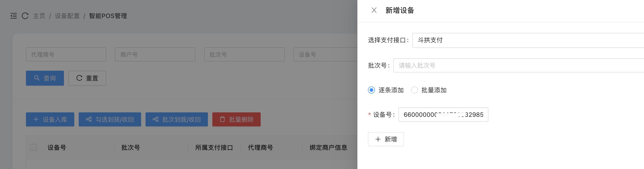Select 逐条添加 radio option
Image resolution: width=644 pixels, height=169 pixels.
[x=371, y=90]
